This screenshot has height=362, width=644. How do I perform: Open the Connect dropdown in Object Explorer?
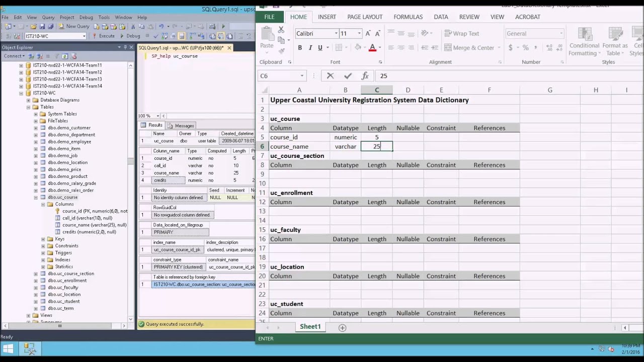click(15, 56)
